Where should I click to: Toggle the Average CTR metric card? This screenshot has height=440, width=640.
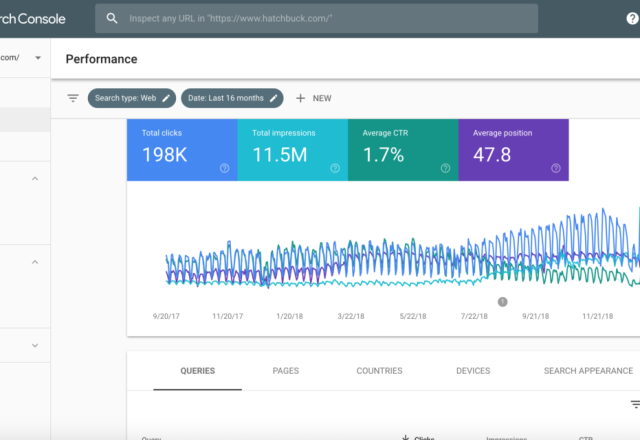tap(403, 150)
